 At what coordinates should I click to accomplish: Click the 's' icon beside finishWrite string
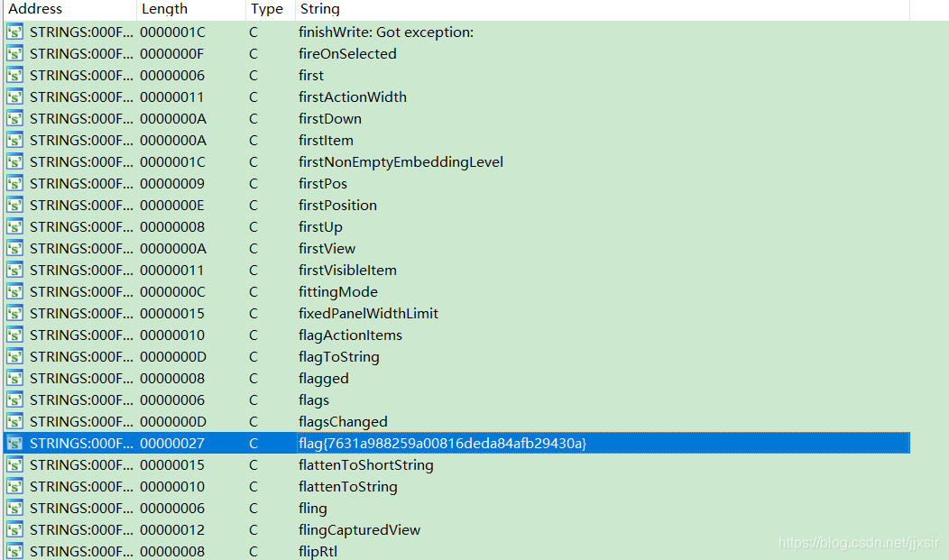tap(15, 32)
